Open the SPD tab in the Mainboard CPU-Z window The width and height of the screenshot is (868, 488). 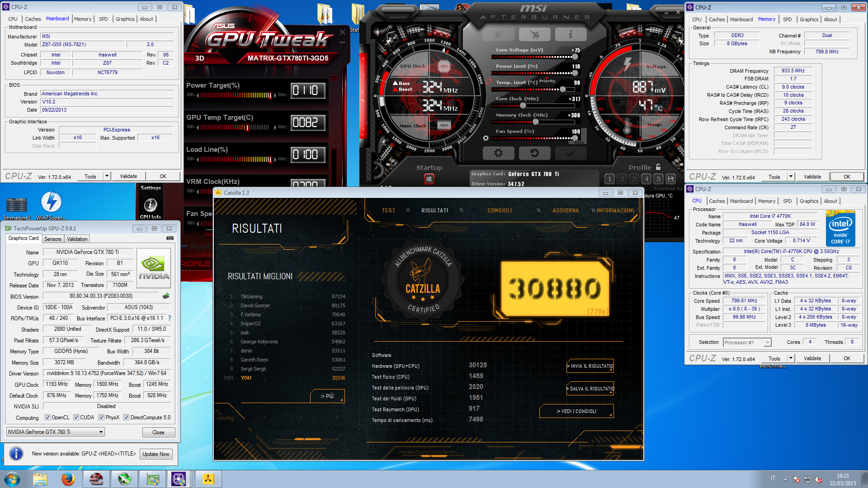103,19
